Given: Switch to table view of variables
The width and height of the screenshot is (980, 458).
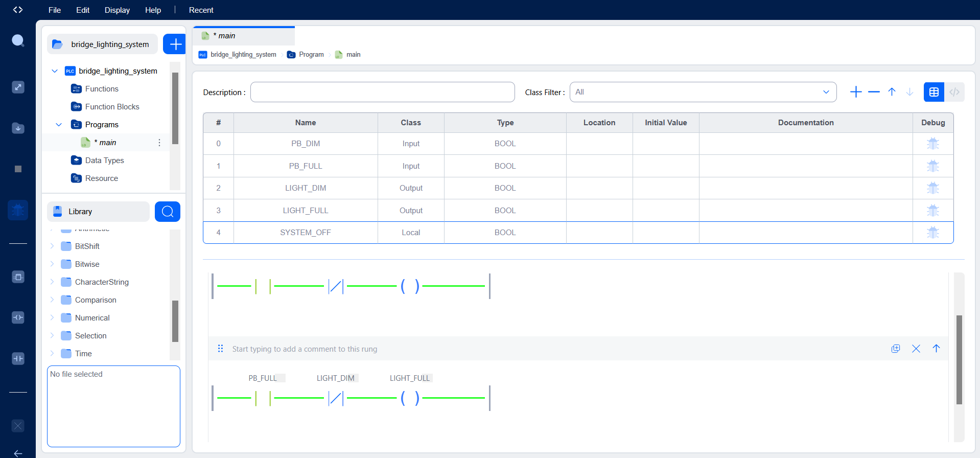Looking at the screenshot, I should [934, 92].
